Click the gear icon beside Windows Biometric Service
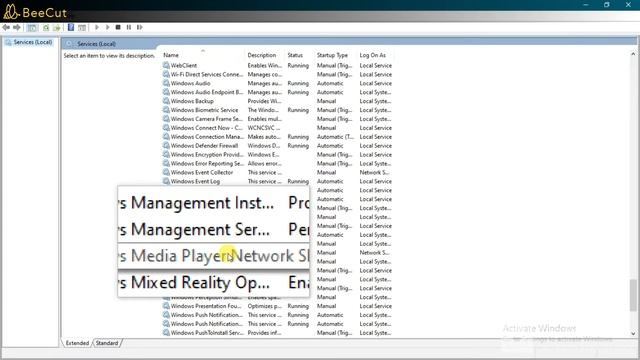Image resolution: width=640 pixels, height=360 pixels. pos(166,110)
